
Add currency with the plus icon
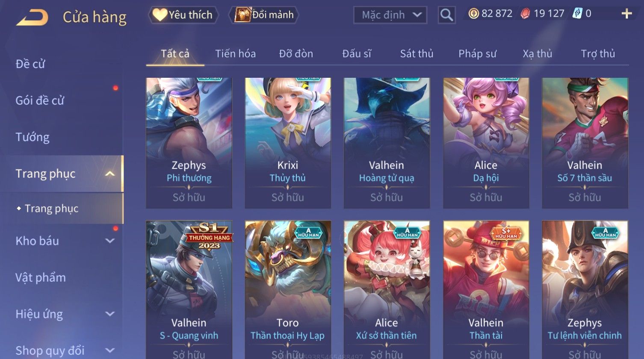pyautogui.click(x=626, y=14)
